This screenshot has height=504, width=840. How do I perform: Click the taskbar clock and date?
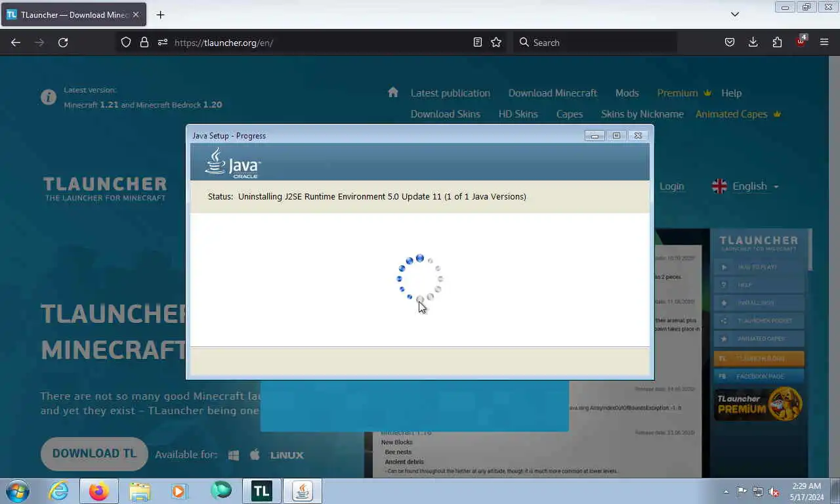[x=806, y=492]
